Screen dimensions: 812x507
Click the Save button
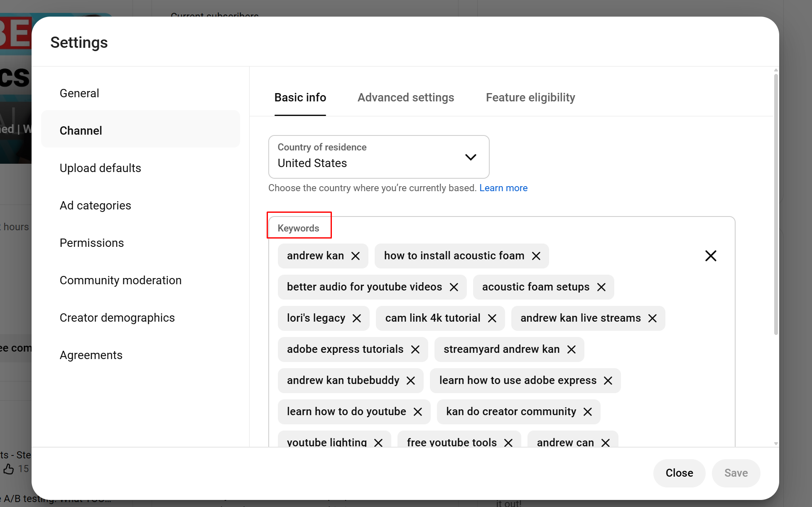click(736, 473)
